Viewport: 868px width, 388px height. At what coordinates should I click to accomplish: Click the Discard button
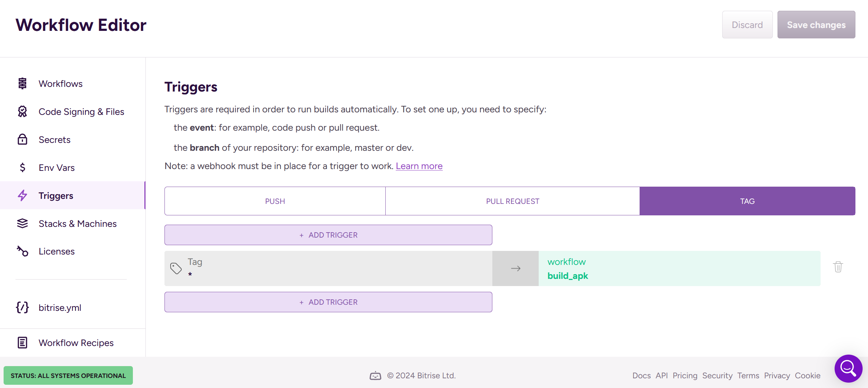(x=747, y=25)
